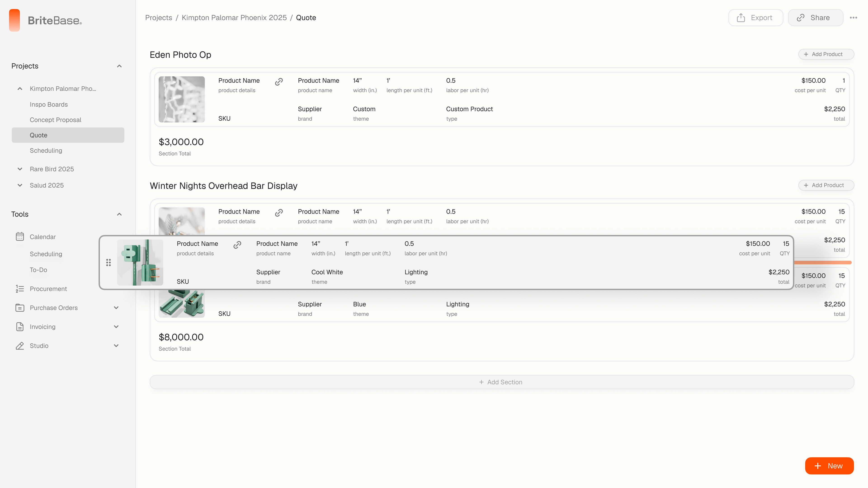Collapse the Tools section chevron
Screen dimensions: 868x488
[x=119, y=214]
